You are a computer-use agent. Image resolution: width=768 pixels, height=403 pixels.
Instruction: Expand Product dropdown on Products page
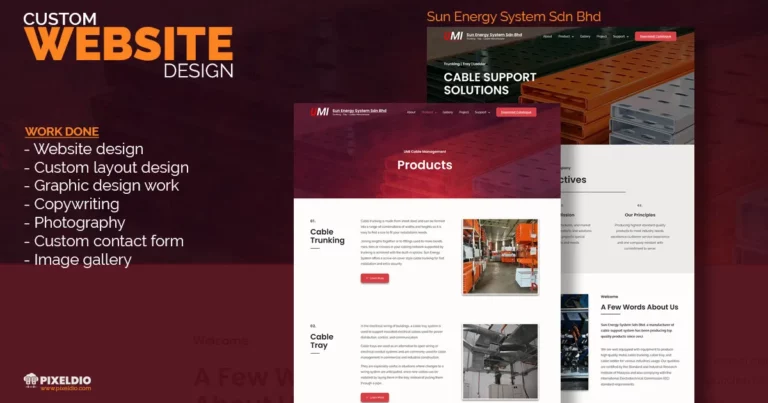tap(429, 112)
